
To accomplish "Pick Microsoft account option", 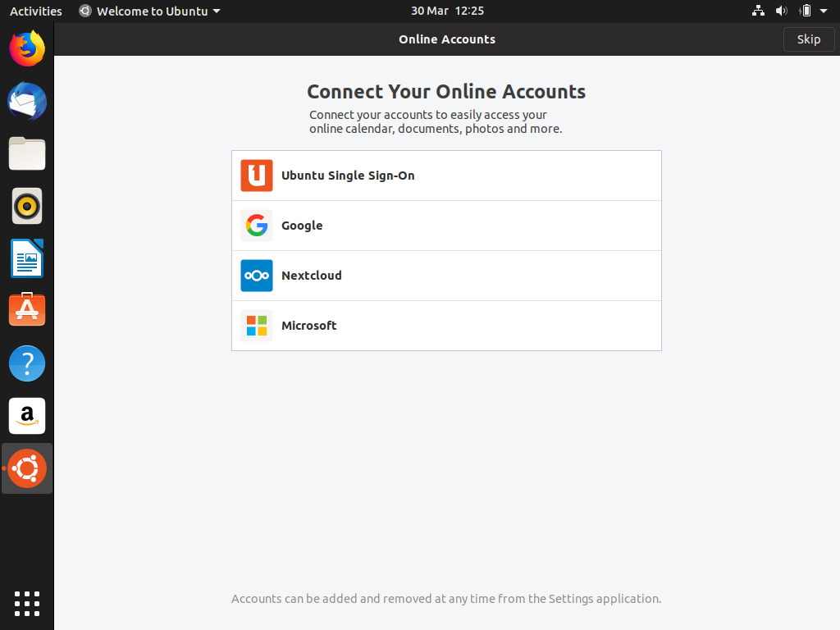I will (446, 326).
